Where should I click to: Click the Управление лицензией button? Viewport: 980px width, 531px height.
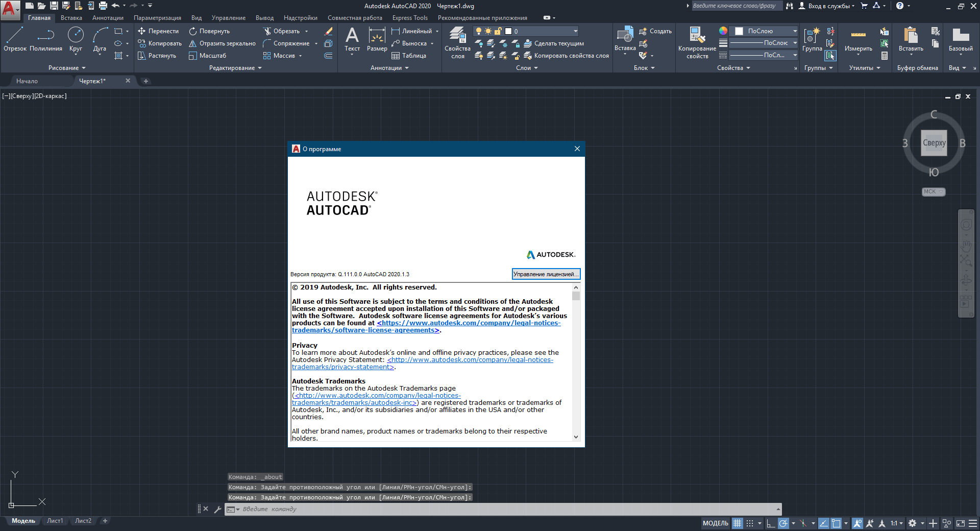pos(546,274)
